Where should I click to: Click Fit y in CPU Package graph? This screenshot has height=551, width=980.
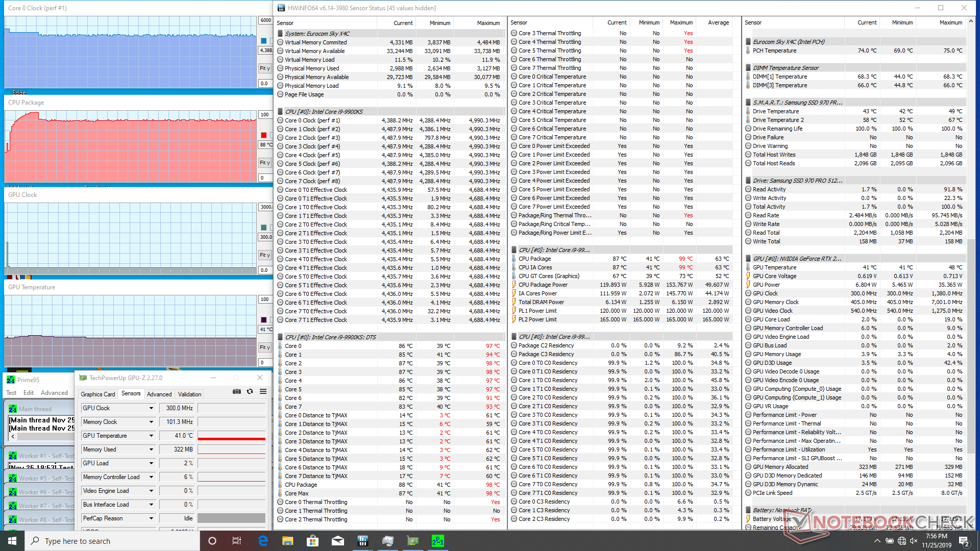265,163
